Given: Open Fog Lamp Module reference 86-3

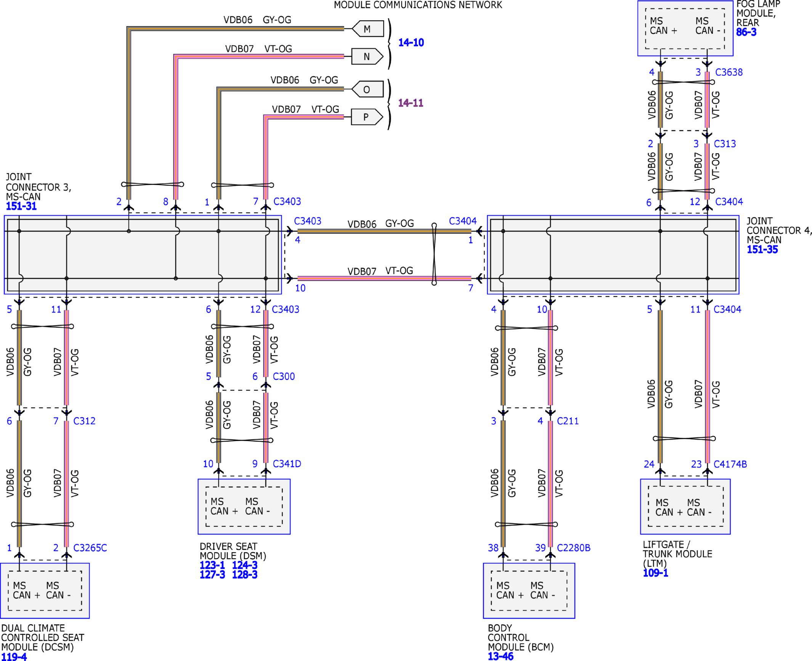Looking at the screenshot, I should click(x=746, y=32).
